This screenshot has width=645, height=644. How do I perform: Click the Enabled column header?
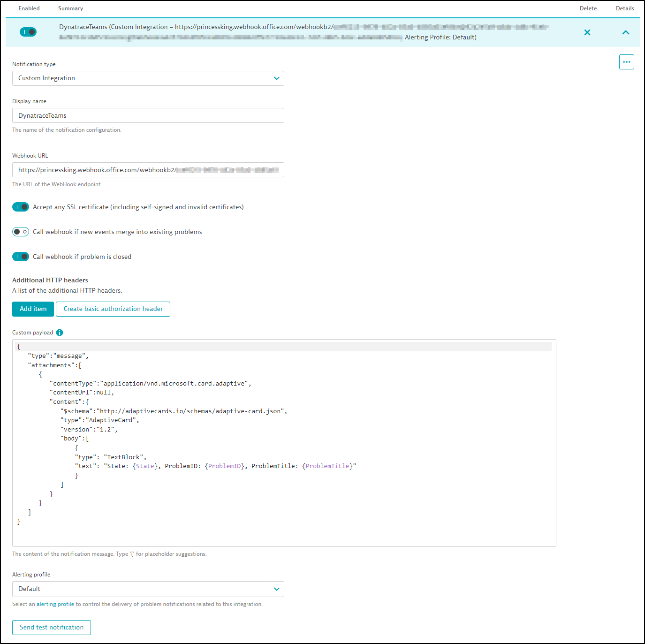click(29, 8)
